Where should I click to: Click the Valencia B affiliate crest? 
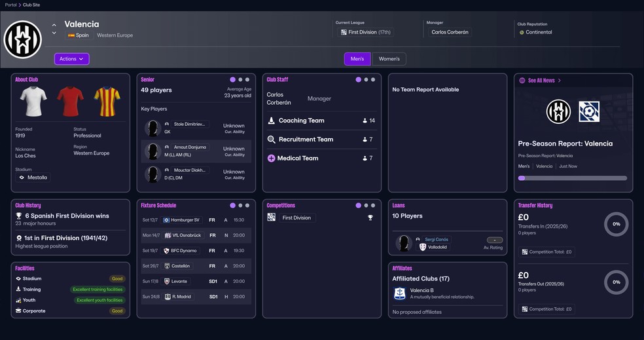[400, 293]
